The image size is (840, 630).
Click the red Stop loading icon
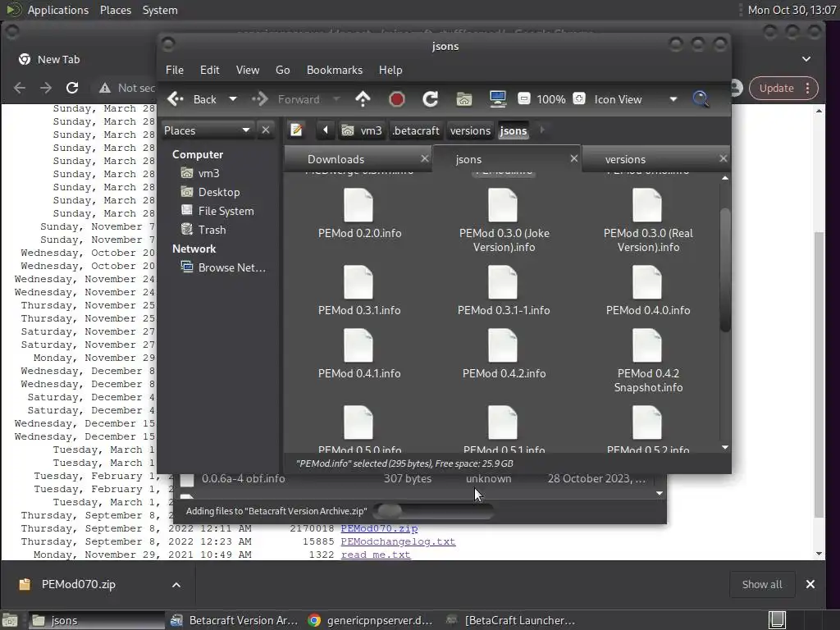click(x=396, y=99)
